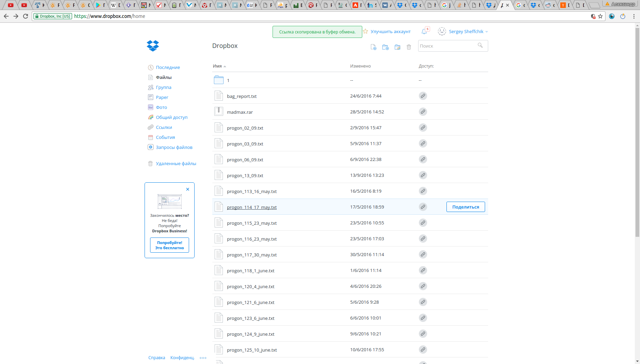640x364 pixels.
Task: Open the footer three-dots more menu
Action: coord(203,358)
